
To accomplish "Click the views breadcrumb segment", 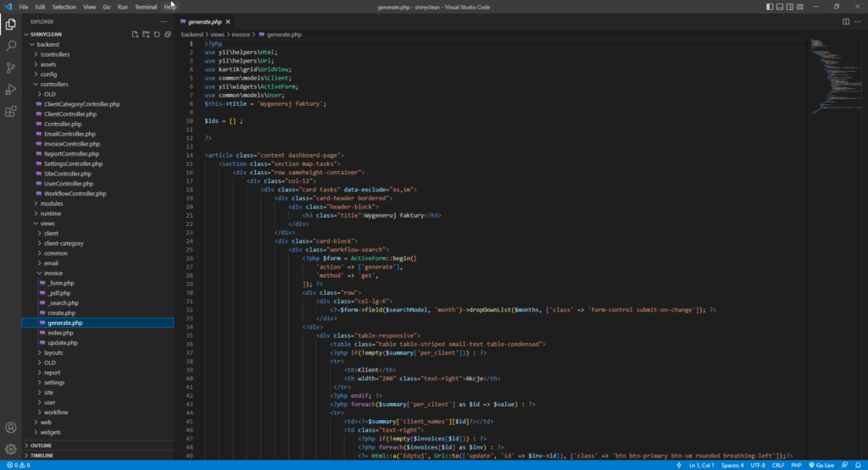I will (217, 34).
